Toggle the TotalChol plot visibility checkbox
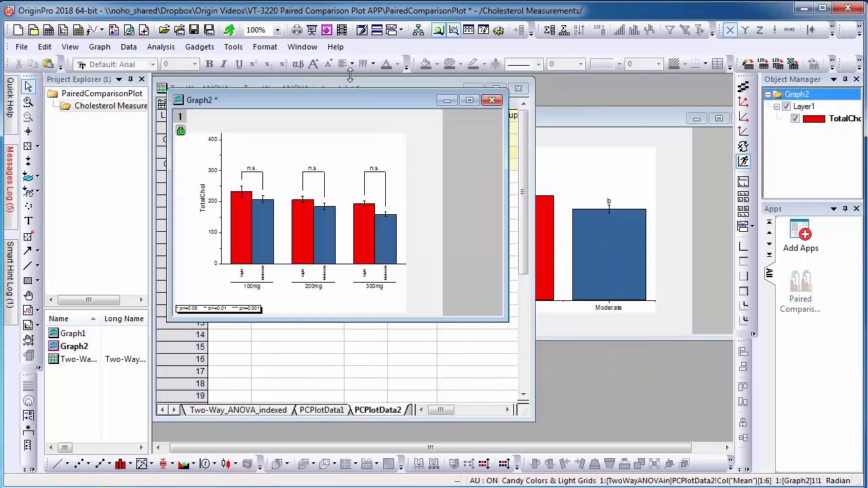The width and height of the screenshot is (868, 488). coord(795,119)
